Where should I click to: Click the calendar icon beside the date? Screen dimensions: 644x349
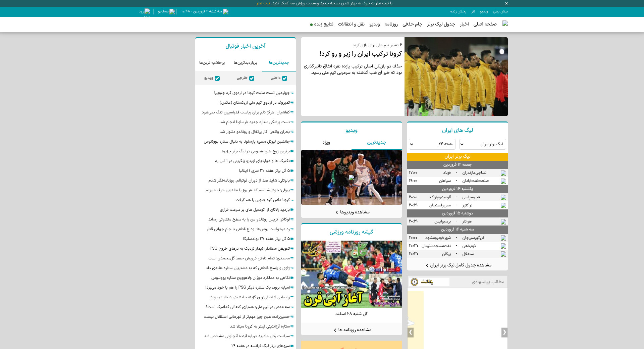coord(226,12)
